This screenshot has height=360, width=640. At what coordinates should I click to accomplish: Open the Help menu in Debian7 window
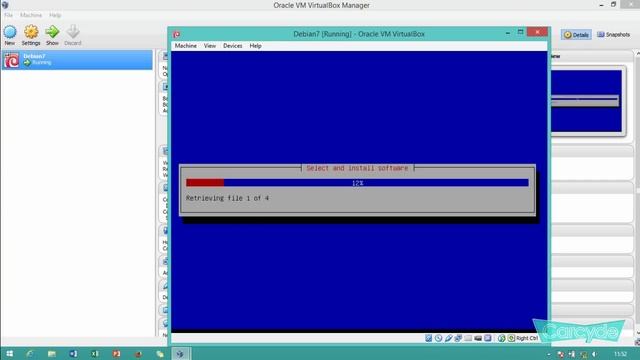tap(256, 46)
